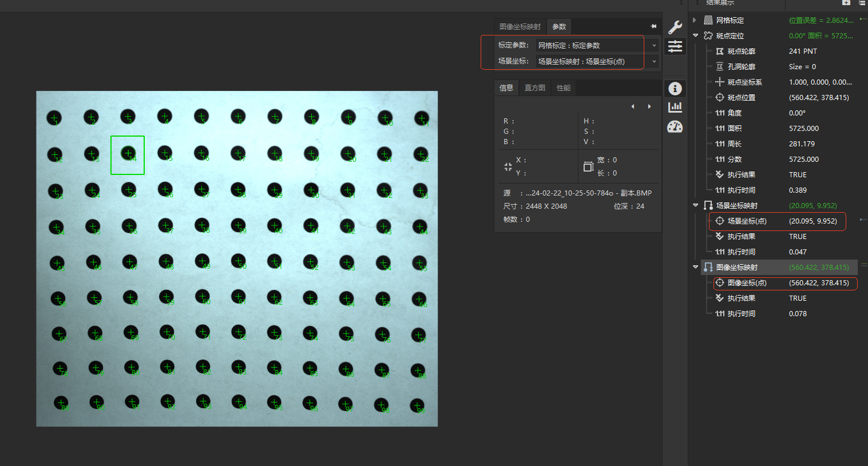Click value 241 PNT

click(x=803, y=51)
